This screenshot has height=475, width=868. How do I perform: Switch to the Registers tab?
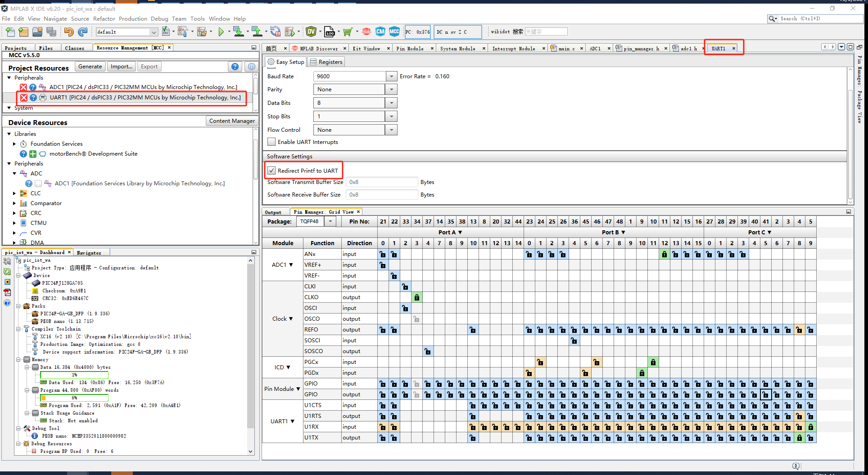(326, 62)
